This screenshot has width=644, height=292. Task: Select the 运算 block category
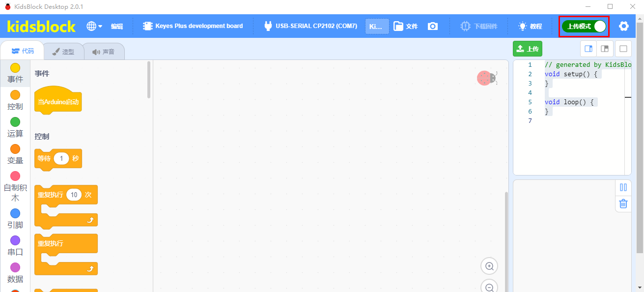(x=15, y=127)
